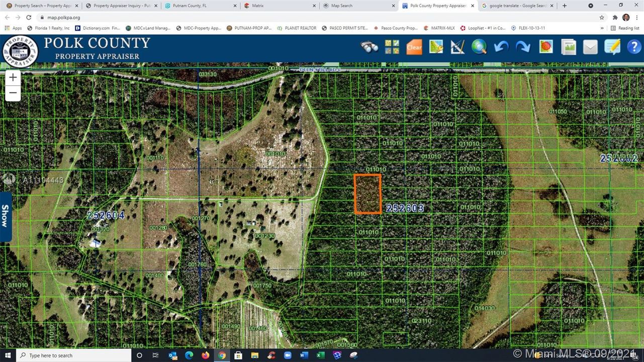Click parcel label 014030
The height and width of the screenshot is (362, 644).
pyautogui.click(x=485, y=308)
